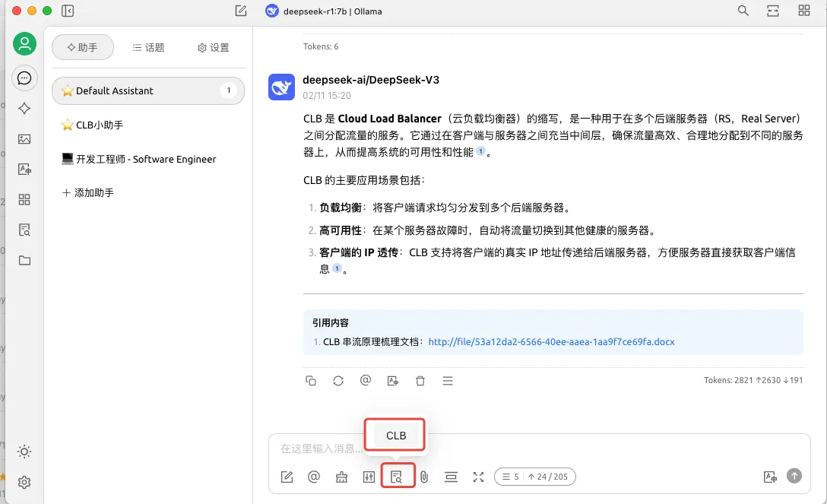
Task: Clear messages using the broom icon
Action: pyautogui.click(x=342, y=477)
